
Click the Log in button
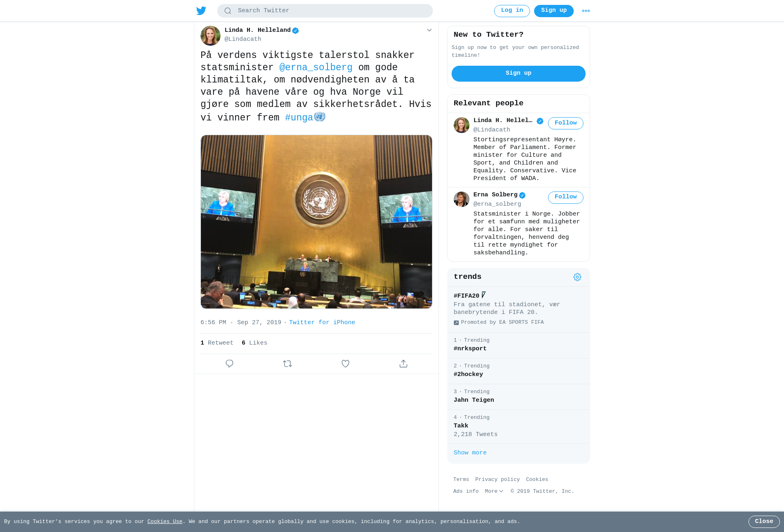[512, 11]
